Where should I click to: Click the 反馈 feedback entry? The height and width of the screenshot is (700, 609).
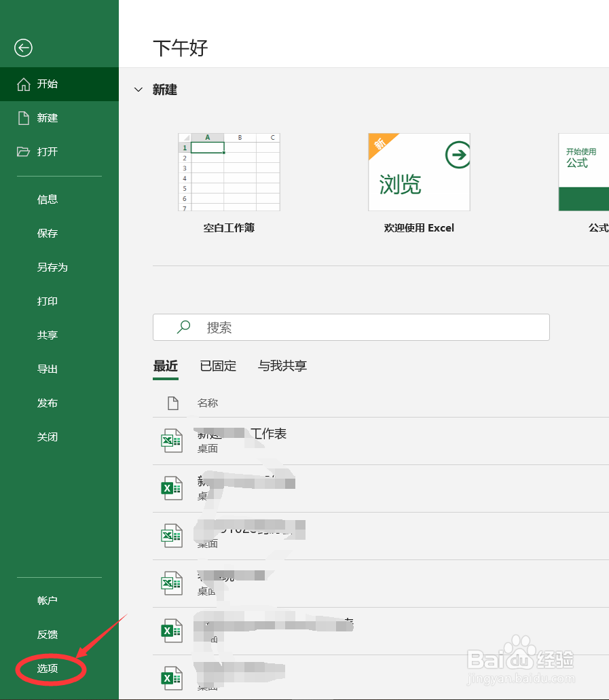coord(48,634)
